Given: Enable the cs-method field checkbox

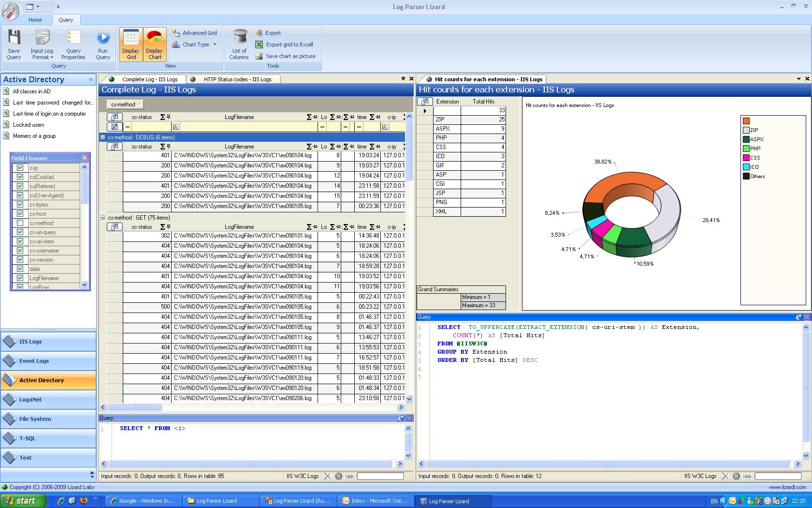Looking at the screenshot, I should 20,223.
